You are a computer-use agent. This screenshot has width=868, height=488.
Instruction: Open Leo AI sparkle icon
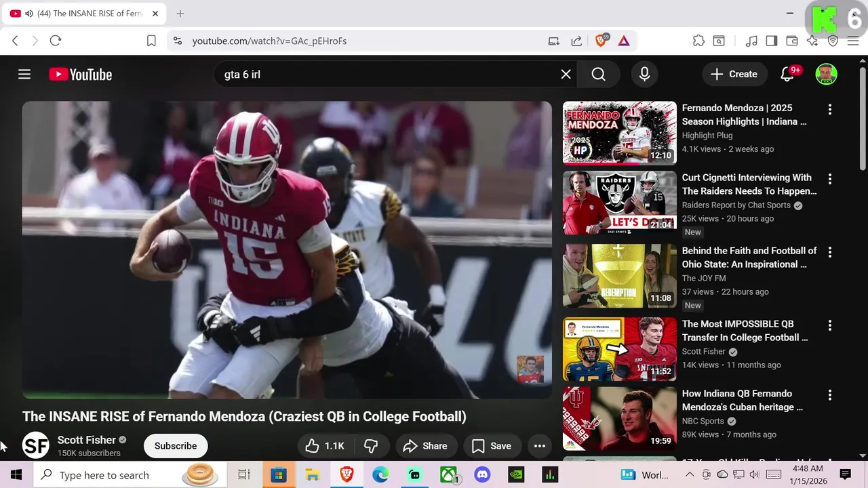pos(812,41)
